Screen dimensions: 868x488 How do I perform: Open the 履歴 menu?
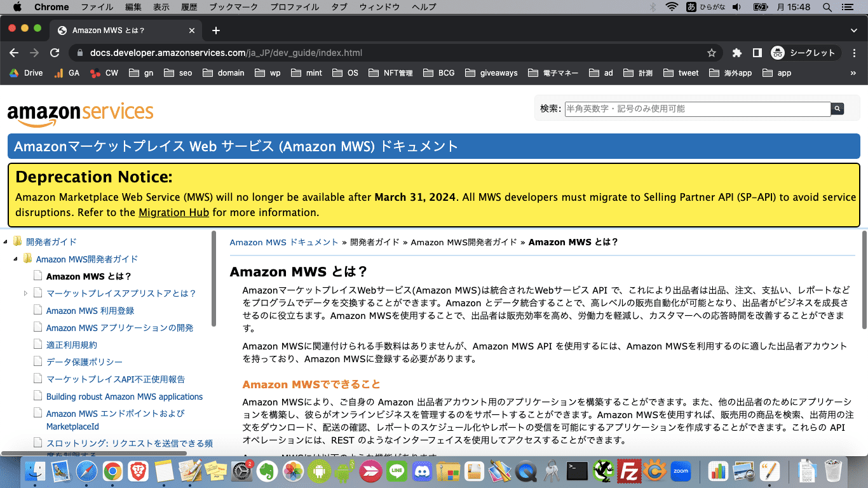pyautogui.click(x=189, y=7)
